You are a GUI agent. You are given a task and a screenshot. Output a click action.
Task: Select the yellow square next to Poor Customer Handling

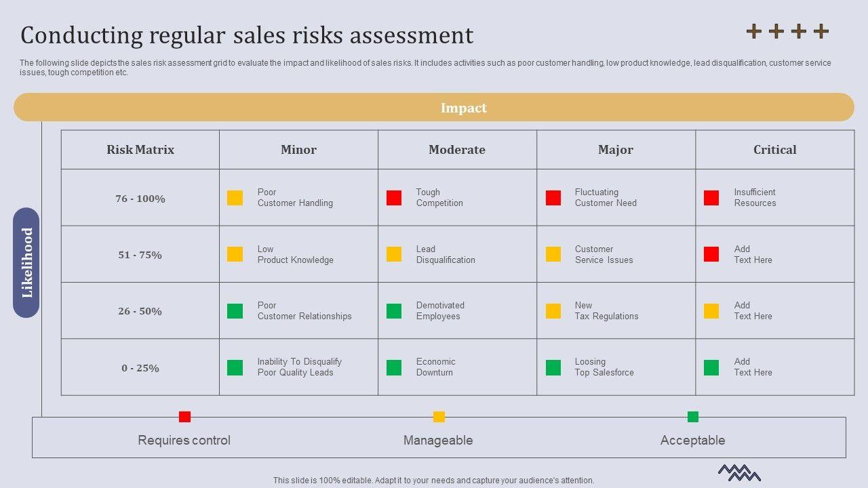pyautogui.click(x=235, y=198)
